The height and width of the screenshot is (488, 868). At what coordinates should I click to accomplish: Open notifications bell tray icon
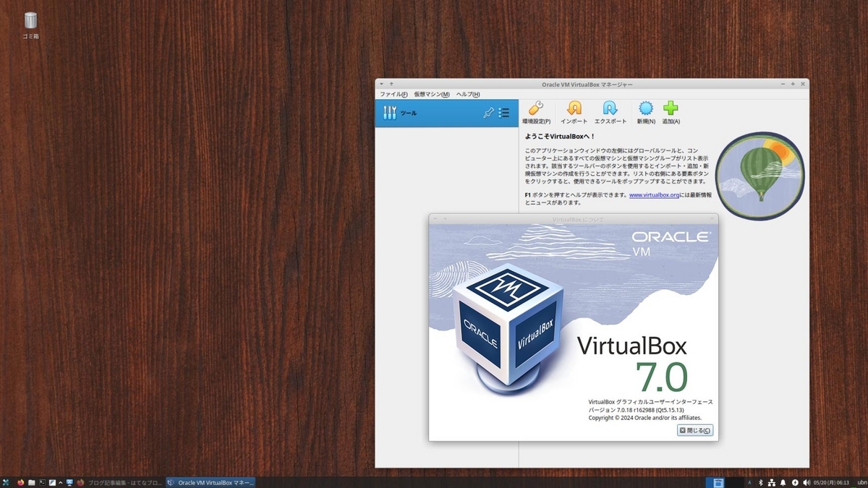783,482
